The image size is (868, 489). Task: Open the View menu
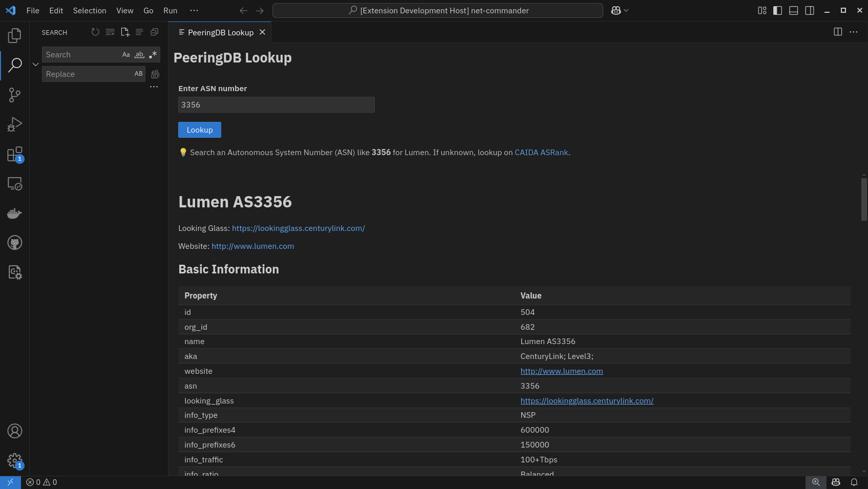tap(125, 10)
